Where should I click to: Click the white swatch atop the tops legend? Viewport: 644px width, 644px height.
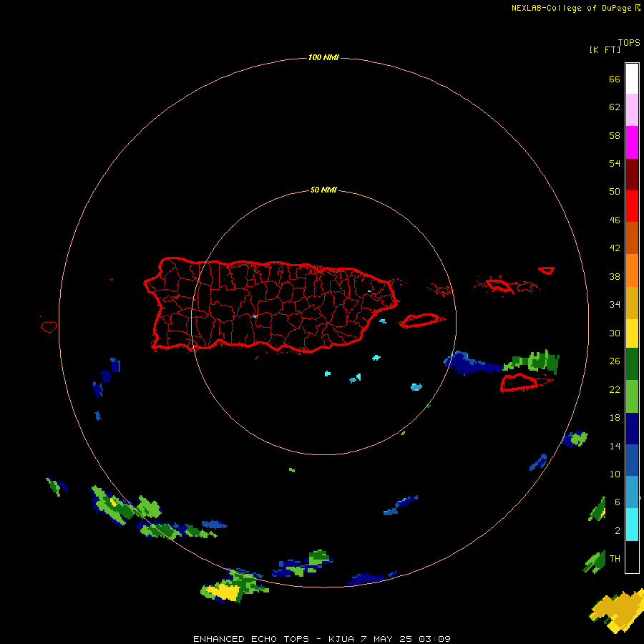tap(632, 79)
